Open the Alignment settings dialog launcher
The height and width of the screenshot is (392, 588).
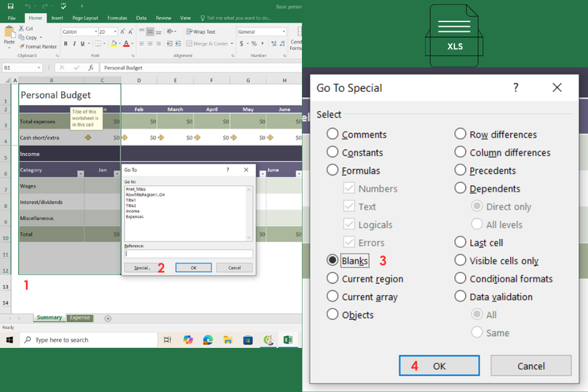click(232, 55)
